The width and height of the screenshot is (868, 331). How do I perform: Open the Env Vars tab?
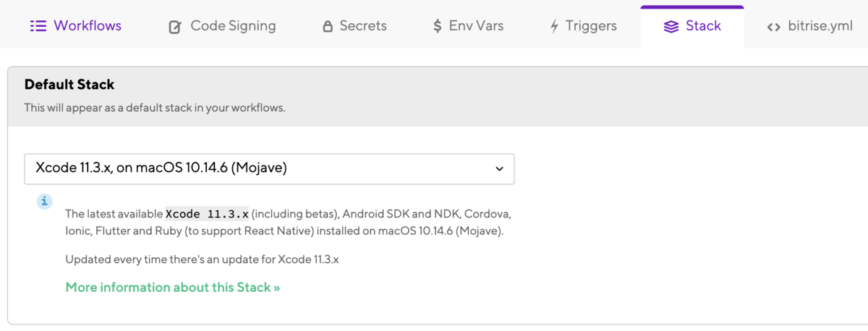coord(468,26)
